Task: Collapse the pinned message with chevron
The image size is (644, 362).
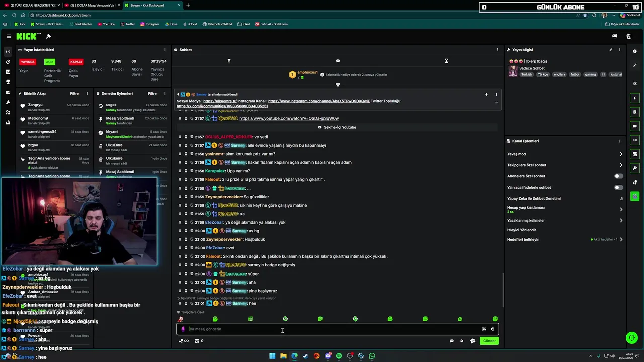Action: (496, 102)
